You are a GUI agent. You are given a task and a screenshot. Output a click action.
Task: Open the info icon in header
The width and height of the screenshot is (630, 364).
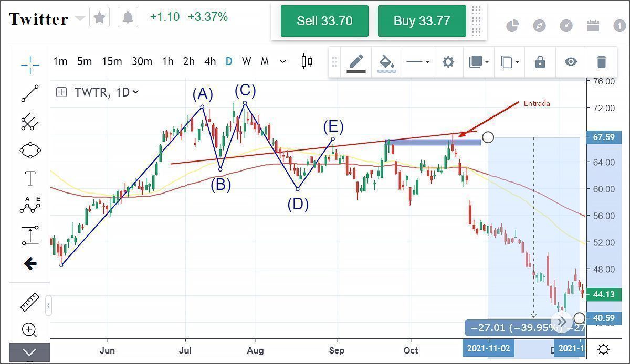(619, 26)
